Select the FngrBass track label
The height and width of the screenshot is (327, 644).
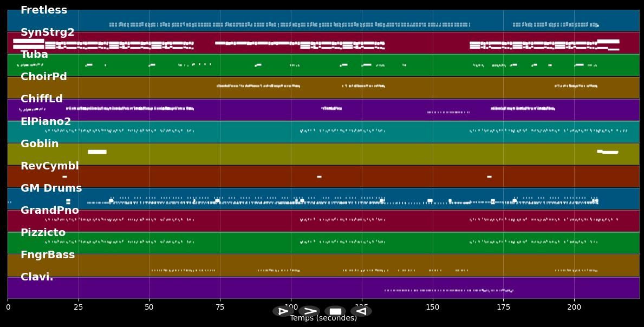point(48,255)
